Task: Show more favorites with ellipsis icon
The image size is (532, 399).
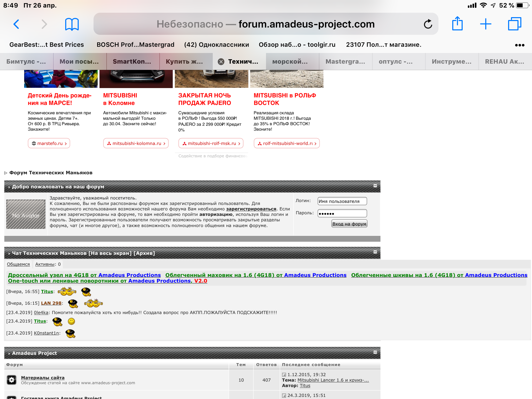Action: pyautogui.click(x=520, y=45)
